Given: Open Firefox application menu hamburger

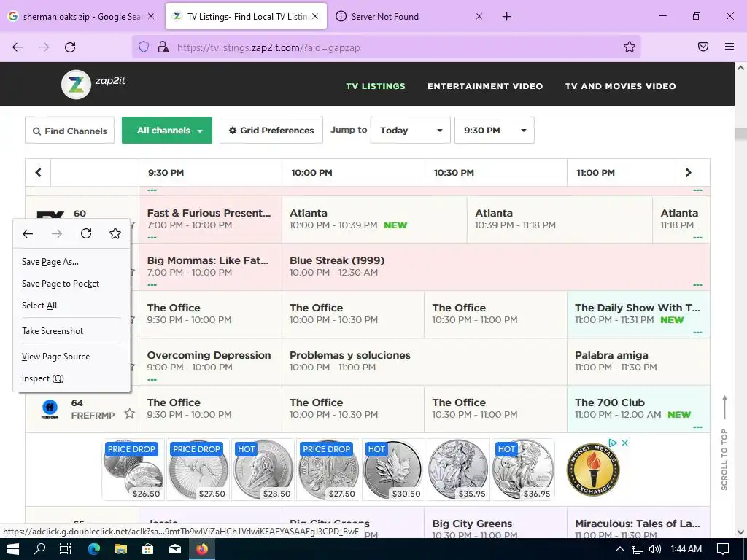Looking at the screenshot, I should pyautogui.click(x=729, y=47).
